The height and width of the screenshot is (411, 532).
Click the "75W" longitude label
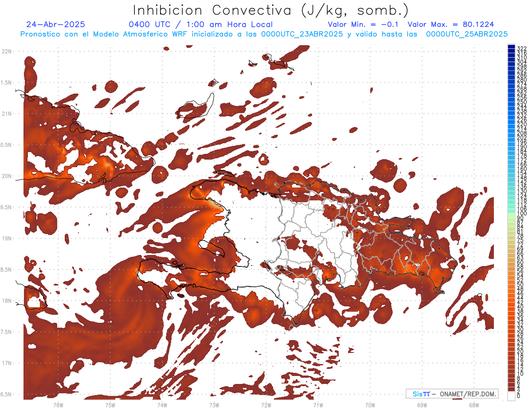pyautogui.click(x=110, y=405)
